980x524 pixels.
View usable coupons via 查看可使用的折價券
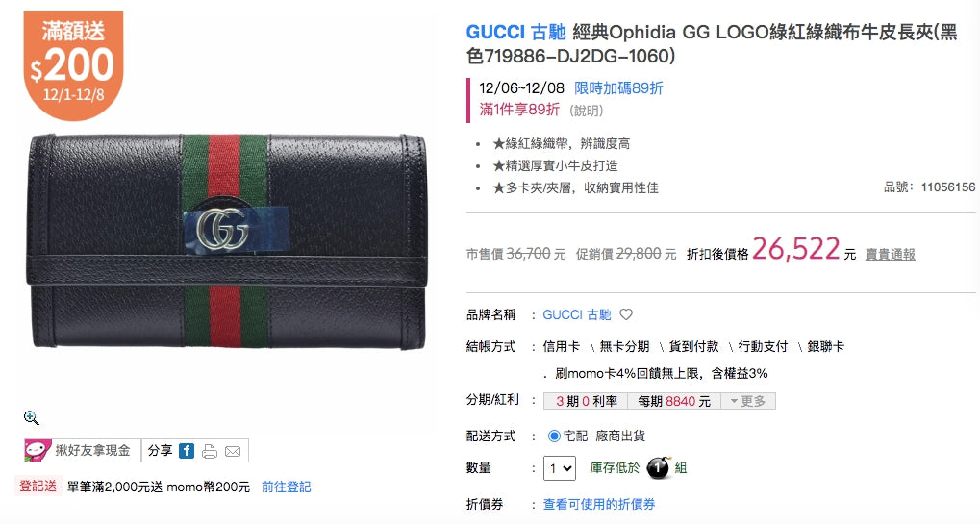point(599,504)
